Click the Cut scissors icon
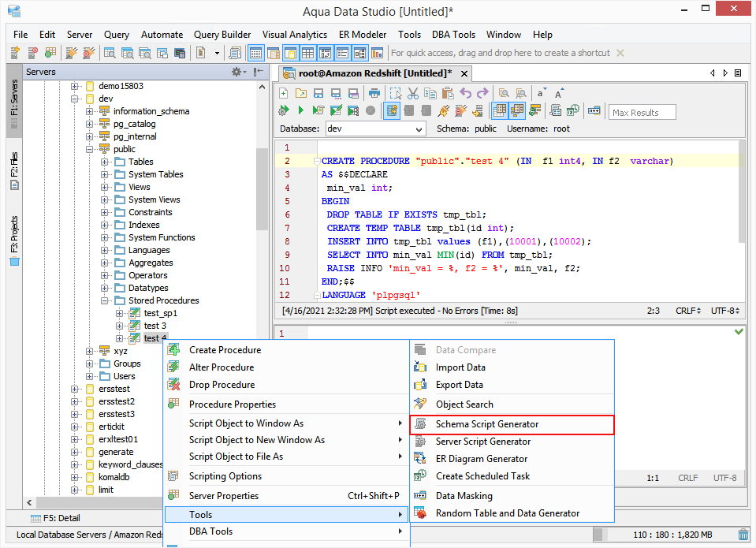Image resolution: width=756 pixels, height=548 pixels. pyautogui.click(x=412, y=93)
